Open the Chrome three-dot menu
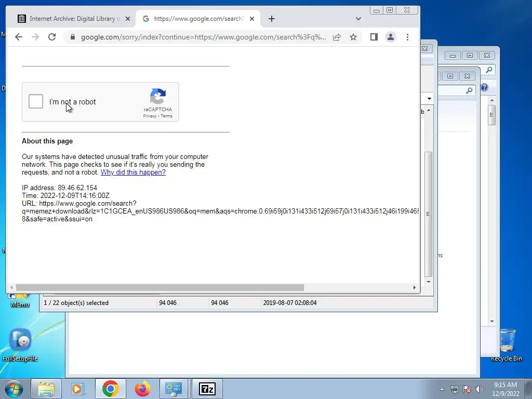This screenshot has width=532, height=399. pos(407,37)
